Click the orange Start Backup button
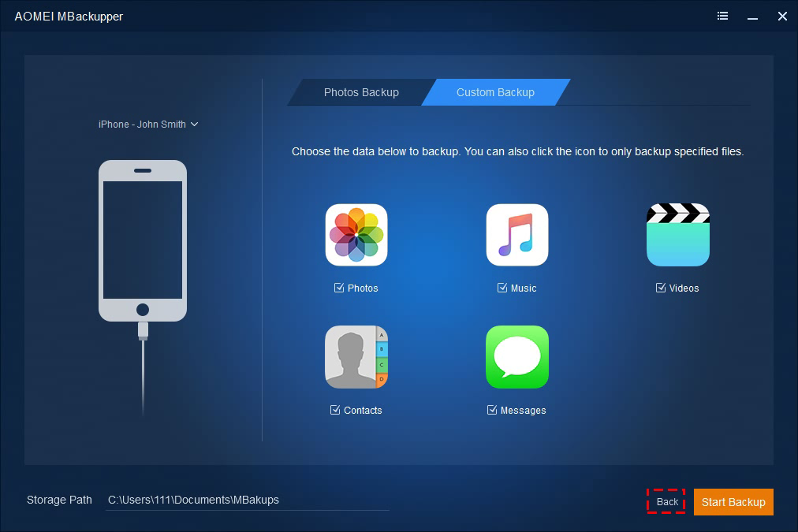 tap(733, 502)
